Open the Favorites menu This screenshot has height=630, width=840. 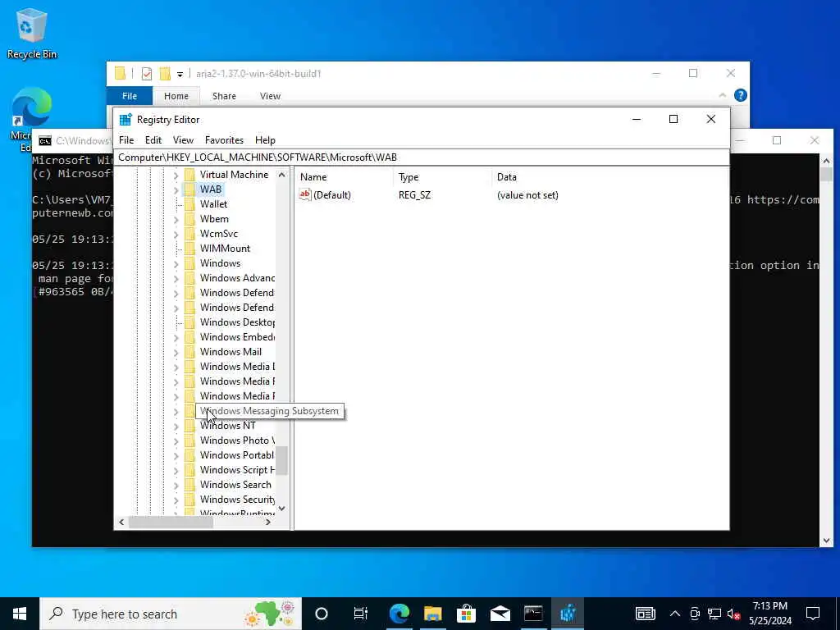click(224, 139)
